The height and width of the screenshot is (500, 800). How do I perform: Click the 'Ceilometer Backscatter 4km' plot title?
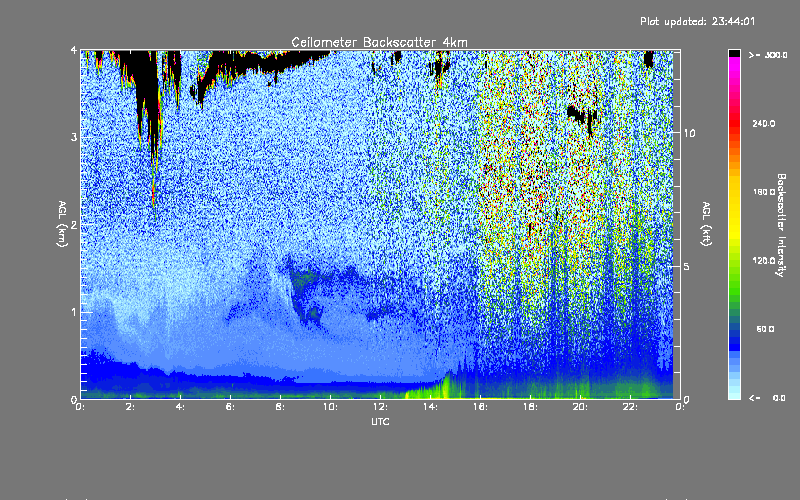[x=379, y=42]
